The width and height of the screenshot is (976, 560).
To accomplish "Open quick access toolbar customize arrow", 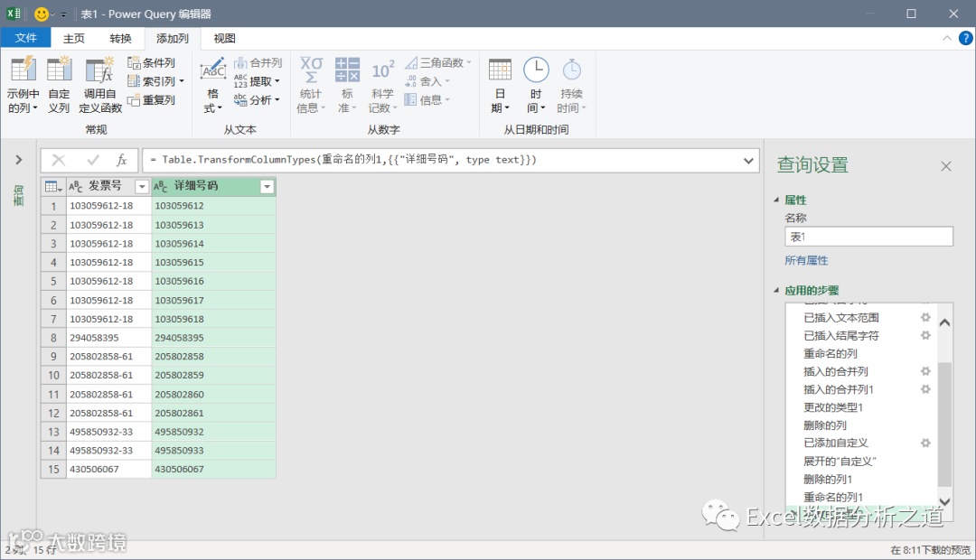I will (x=63, y=14).
